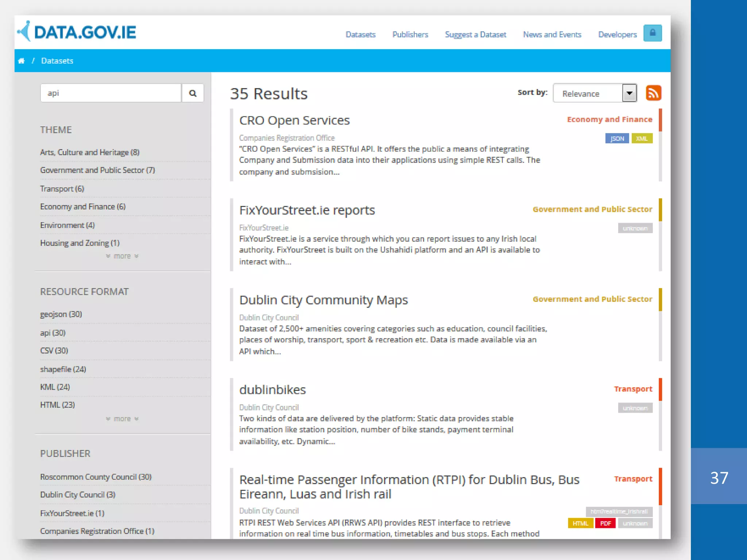747x560 pixels.
Task: Filter by Transport theme
Action: tap(62, 189)
